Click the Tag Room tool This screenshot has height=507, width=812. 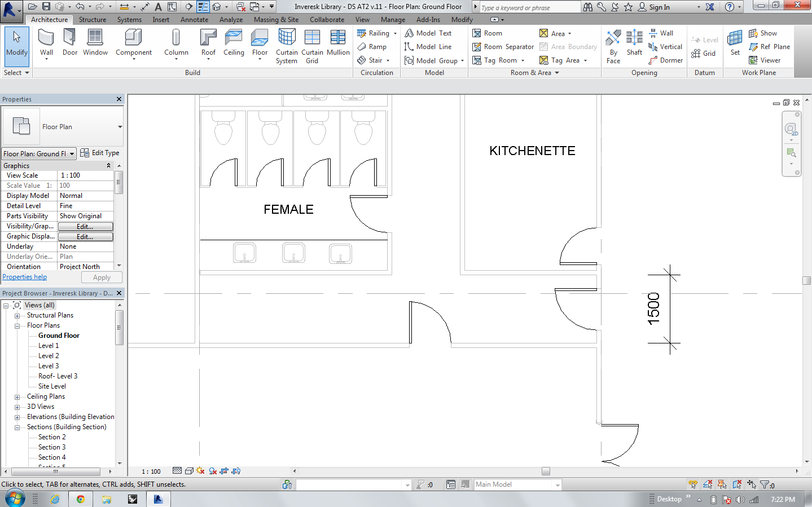tap(498, 60)
